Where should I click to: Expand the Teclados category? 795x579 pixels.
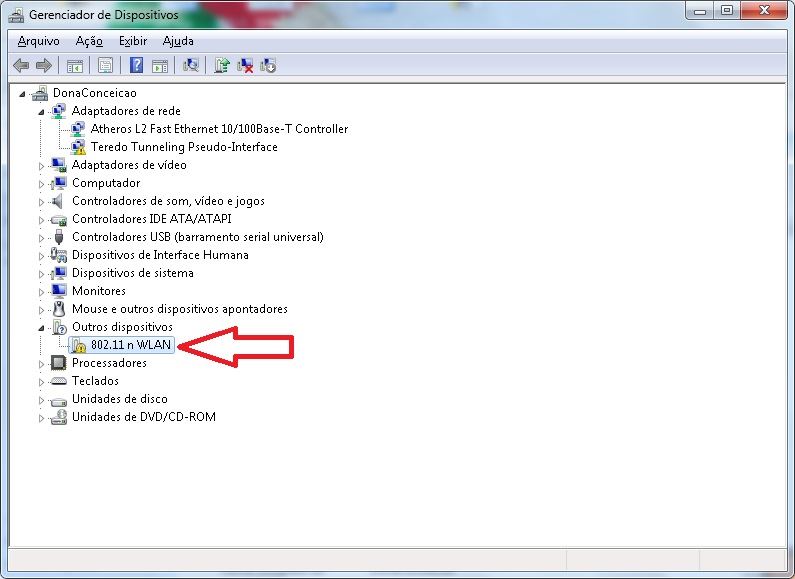tap(41, 382)
